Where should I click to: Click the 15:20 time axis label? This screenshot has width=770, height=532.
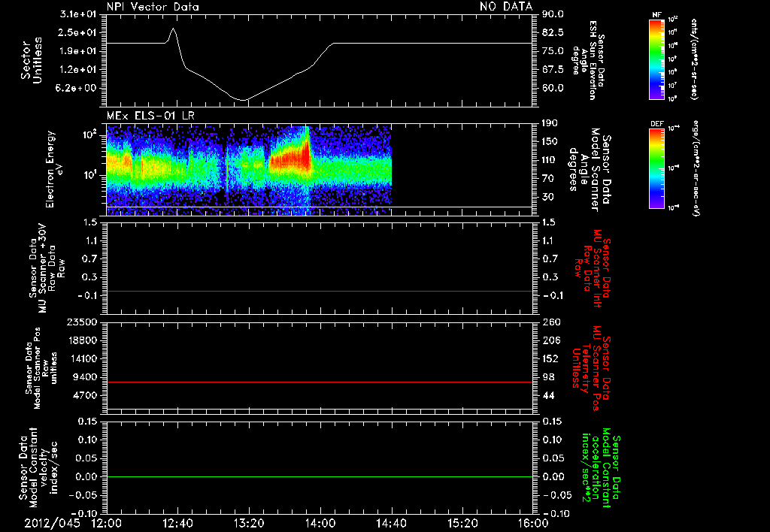pos(462,523)
